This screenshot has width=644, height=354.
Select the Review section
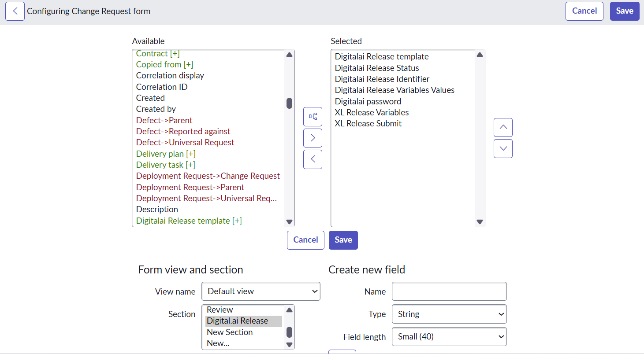[220, 310]
